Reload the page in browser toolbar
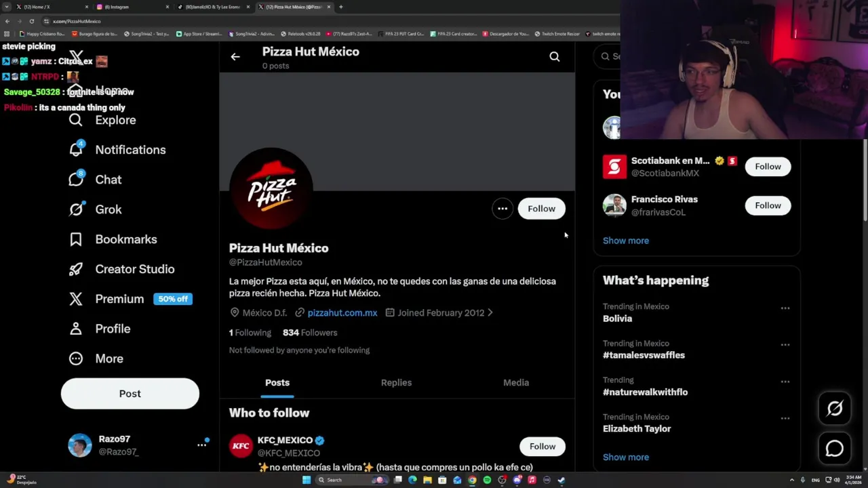868x488 pixels. [x=31, y=21]
